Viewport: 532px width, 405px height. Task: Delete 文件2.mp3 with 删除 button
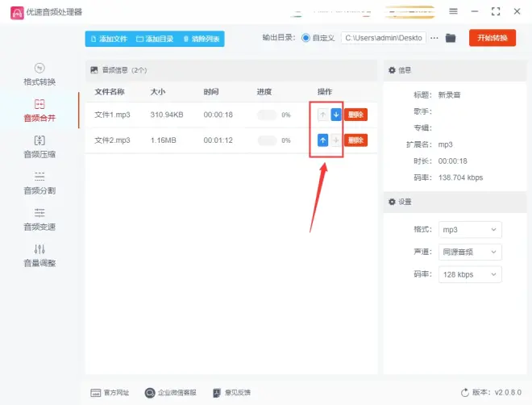[x=356, y=140]
